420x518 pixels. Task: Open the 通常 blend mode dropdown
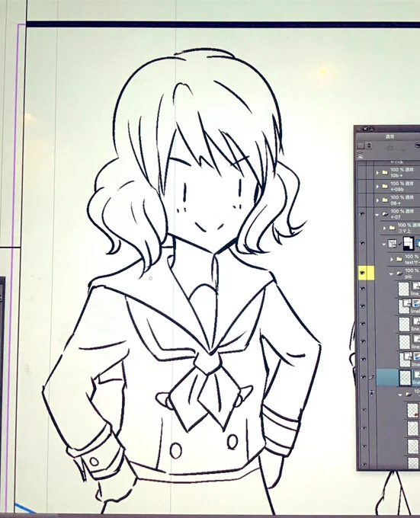(x=390, y=136)
